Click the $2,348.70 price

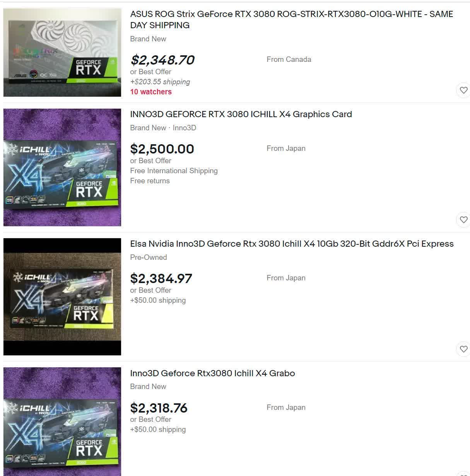(x=162, y=60)
